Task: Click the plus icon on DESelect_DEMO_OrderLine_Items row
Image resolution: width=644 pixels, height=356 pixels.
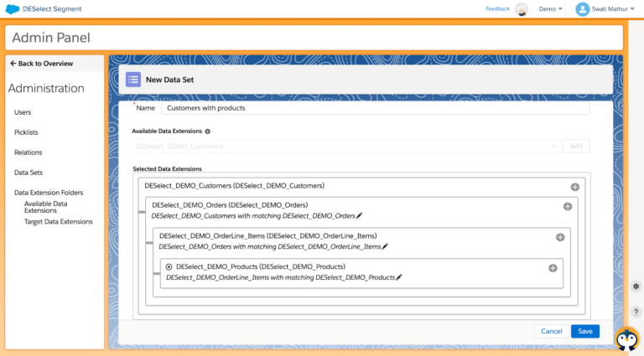Action: (560, 237)
